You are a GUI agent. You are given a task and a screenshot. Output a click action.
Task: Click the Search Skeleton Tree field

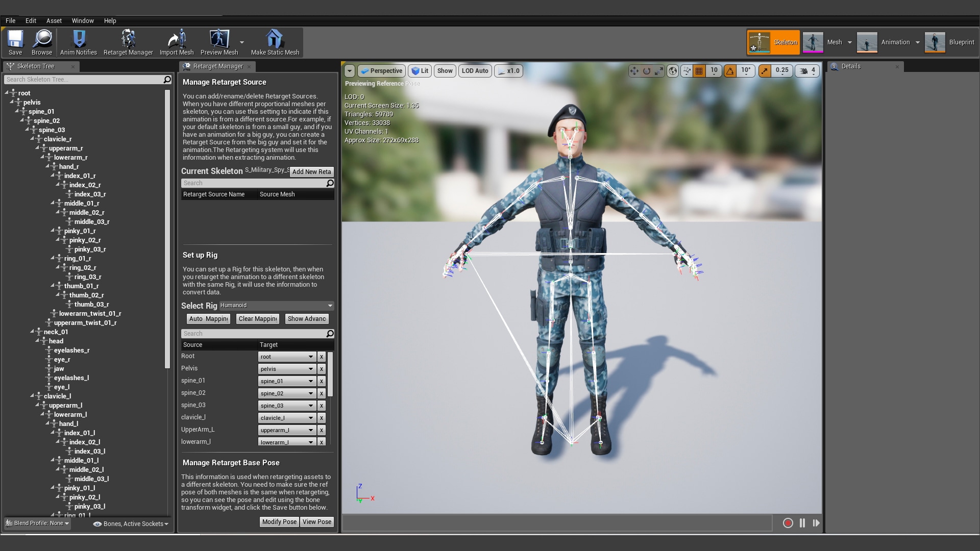click(x=83, y=80)
